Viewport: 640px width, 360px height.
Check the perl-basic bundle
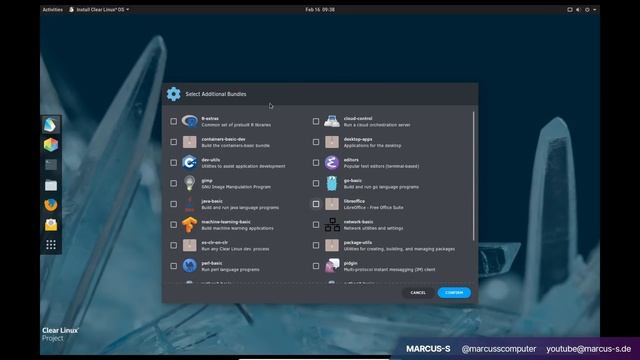(x=173, y=266)
